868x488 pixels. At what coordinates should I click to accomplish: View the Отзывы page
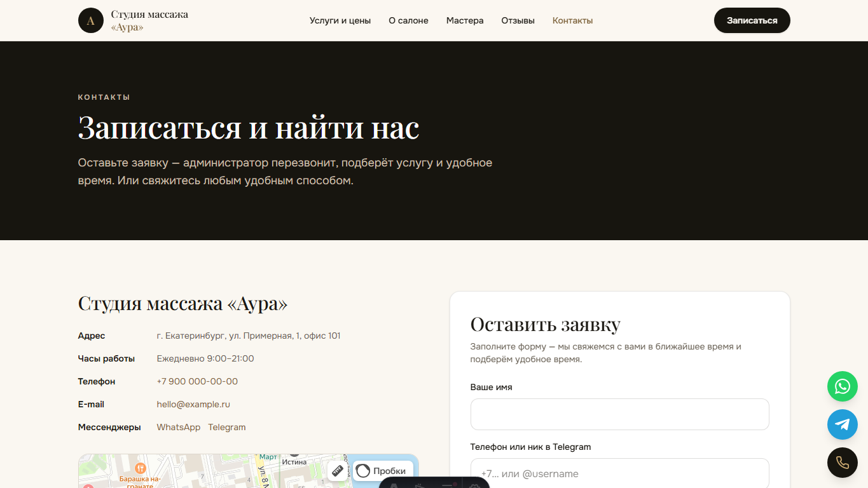pyautogui.click(x=518, y=20)
